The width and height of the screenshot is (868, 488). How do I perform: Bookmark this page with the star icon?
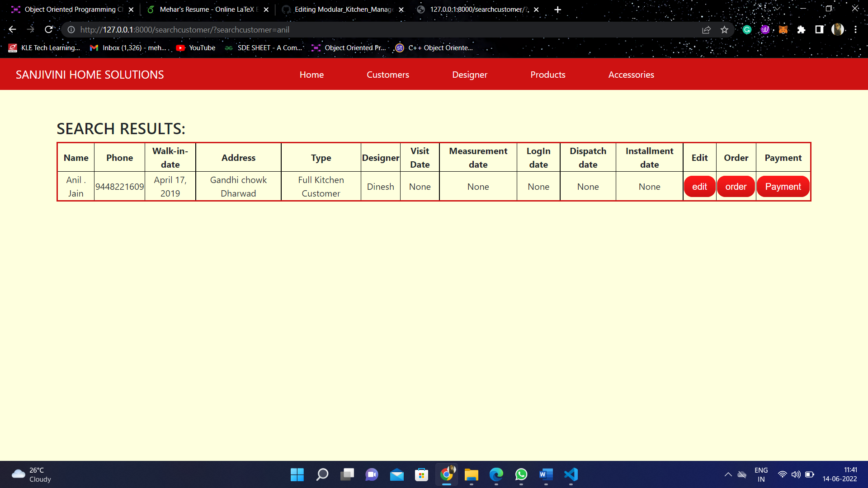point(724,30)
